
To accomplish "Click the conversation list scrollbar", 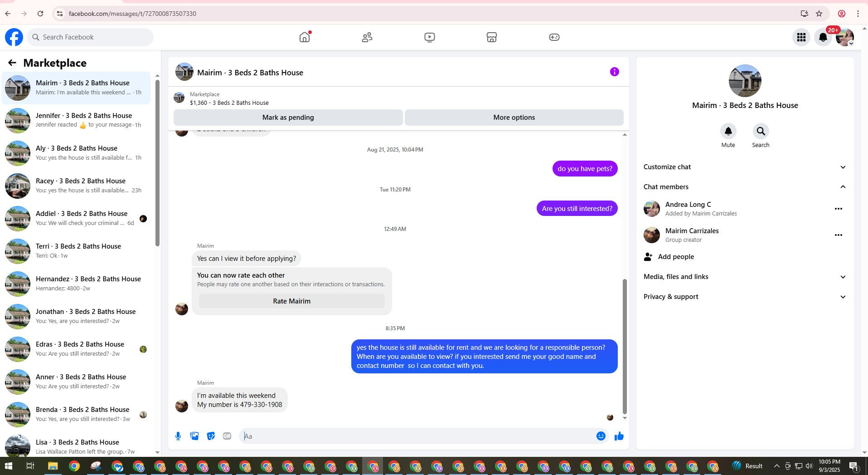I will pyautogui.click(x=157, y=163).
